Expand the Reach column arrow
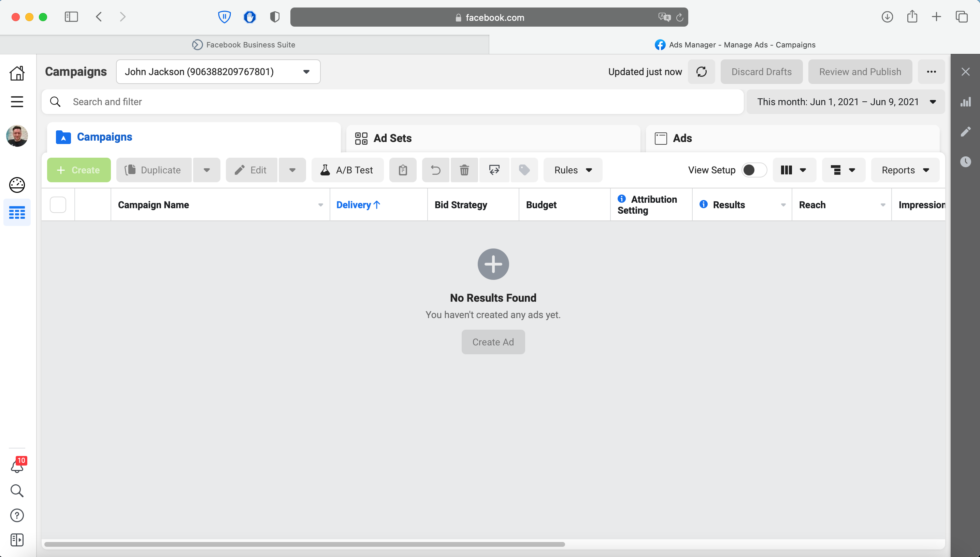This screenshot has width=980, height=557. [x=883, y=205]
